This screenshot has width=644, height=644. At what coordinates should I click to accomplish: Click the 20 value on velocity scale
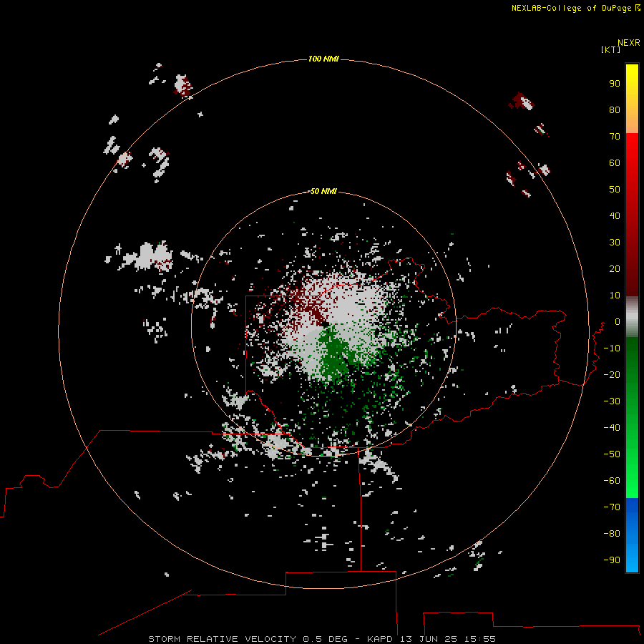[615, 268]
